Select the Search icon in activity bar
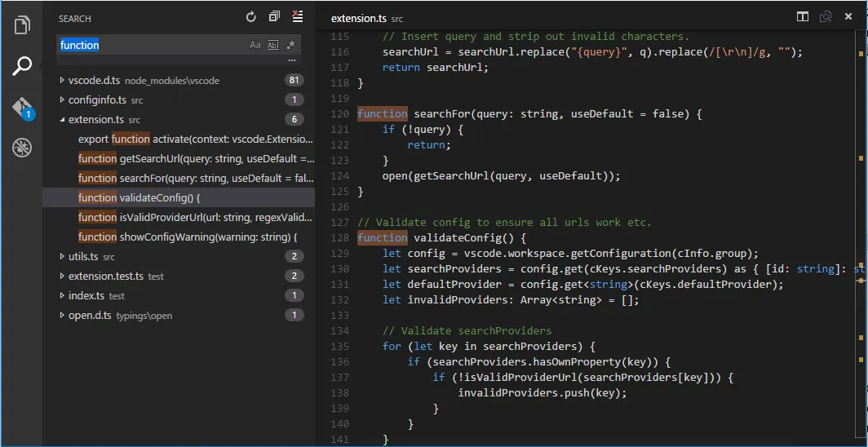The width and height of the screenshot is (868, 447). click(x=22, y=66)
